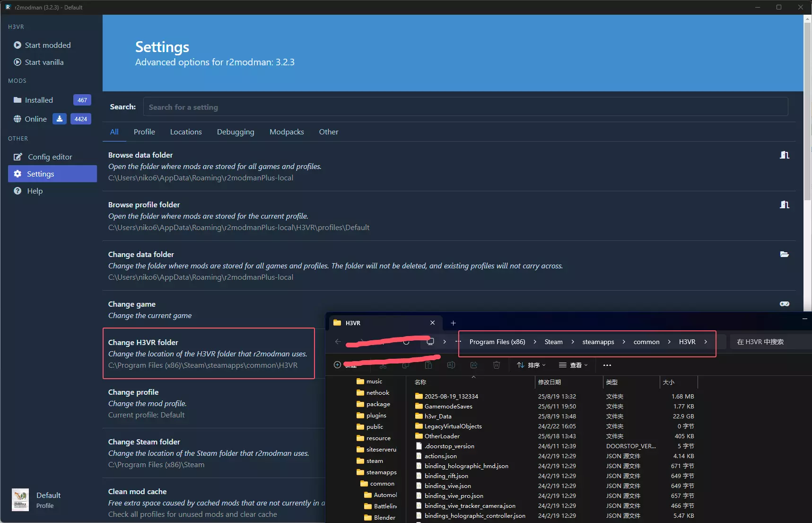This screenshot has height=523, width=812.
Task: Click the 在 H3VR 中搜索 search box
Action: tap(771, 342)
